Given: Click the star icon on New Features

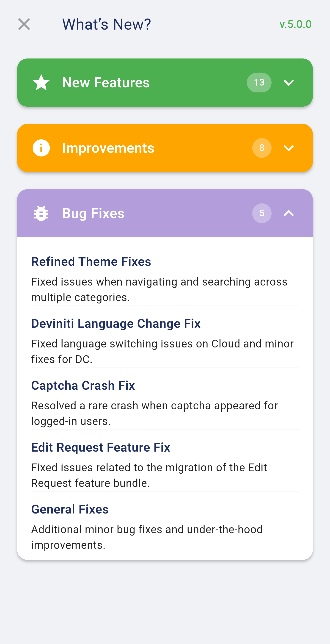Looking at the screenshot, I should click(41, 83).
